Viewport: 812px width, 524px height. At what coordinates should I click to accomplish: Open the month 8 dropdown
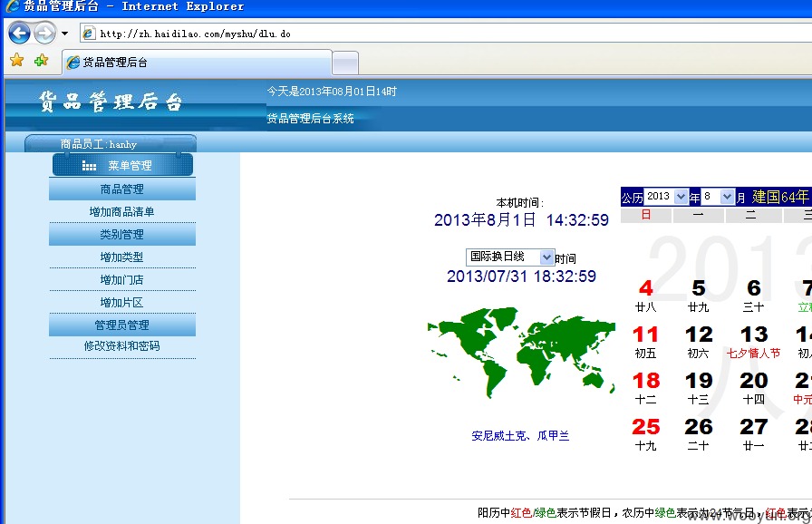(x=718, y=196)
